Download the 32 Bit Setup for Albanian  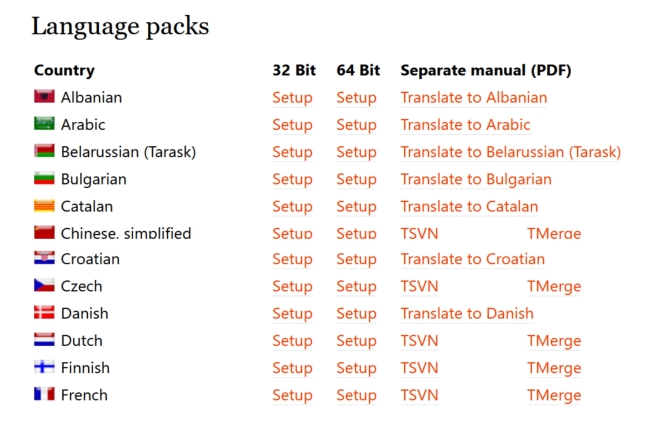(x=292, y=98)
